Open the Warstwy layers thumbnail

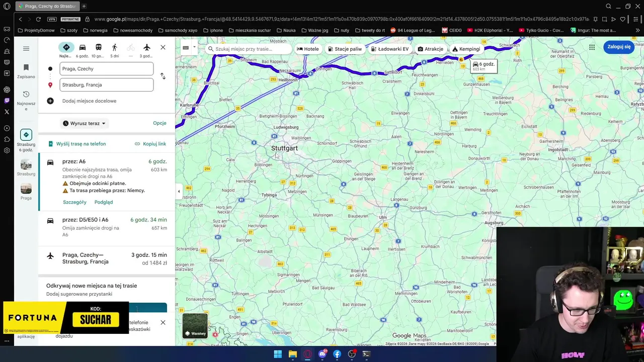tap(195, 325)
